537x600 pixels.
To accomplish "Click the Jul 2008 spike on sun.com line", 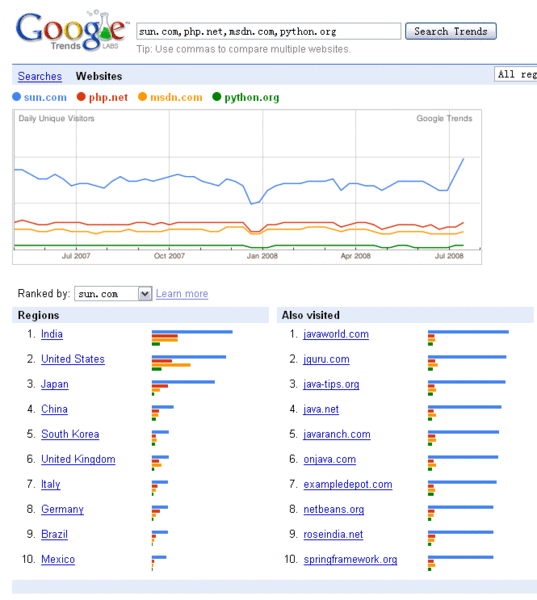I will click(464, 158).
